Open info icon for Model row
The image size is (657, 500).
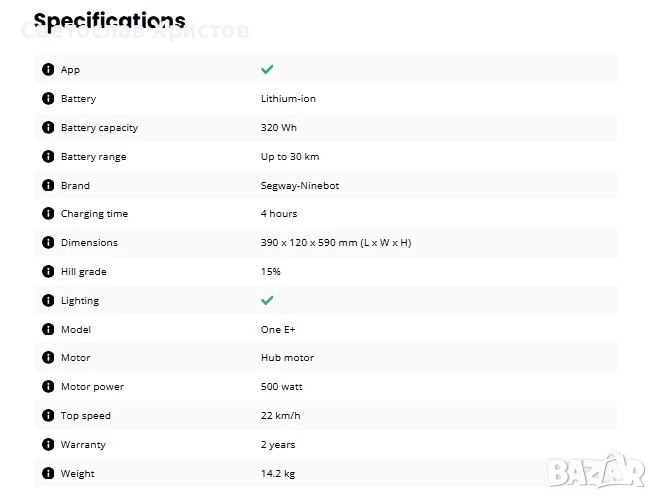[47, 330]
